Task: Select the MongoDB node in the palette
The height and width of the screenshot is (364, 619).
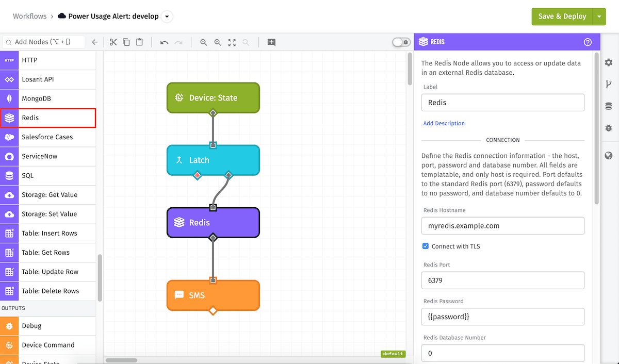Action: click(x=48, y=98)
